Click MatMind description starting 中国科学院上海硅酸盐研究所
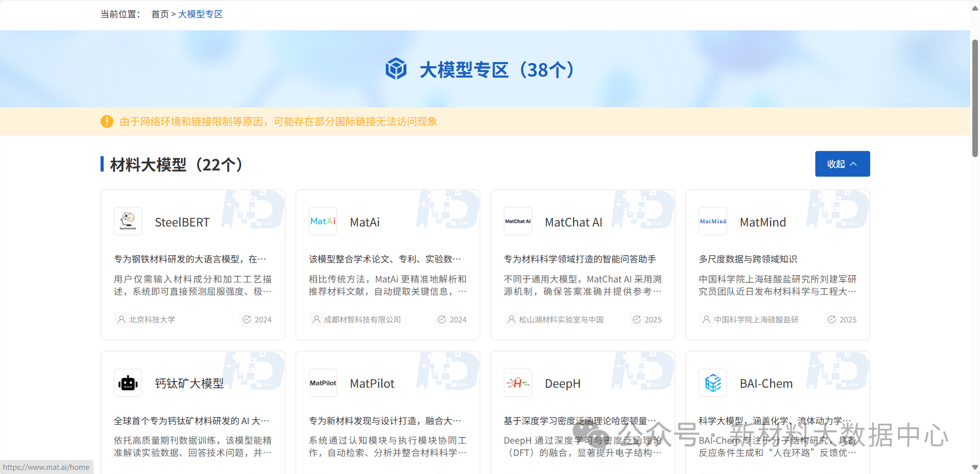 [x=778, y=286]
